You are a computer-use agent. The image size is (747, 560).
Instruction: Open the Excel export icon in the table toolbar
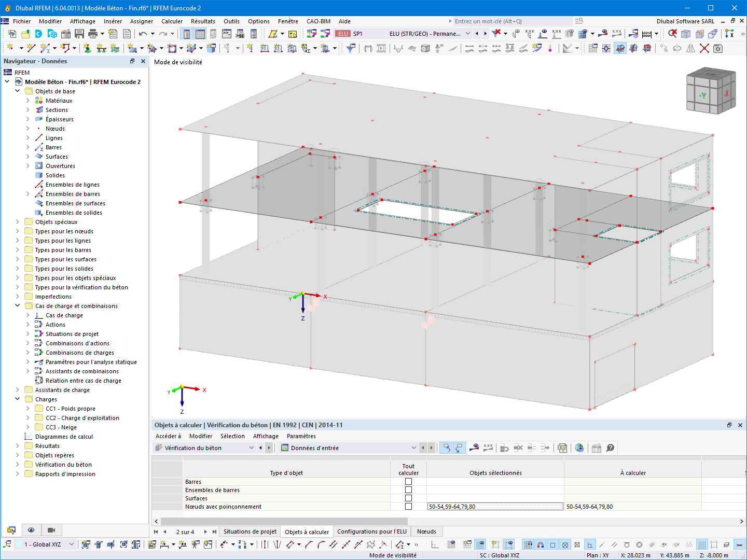(x=562, y=448)
